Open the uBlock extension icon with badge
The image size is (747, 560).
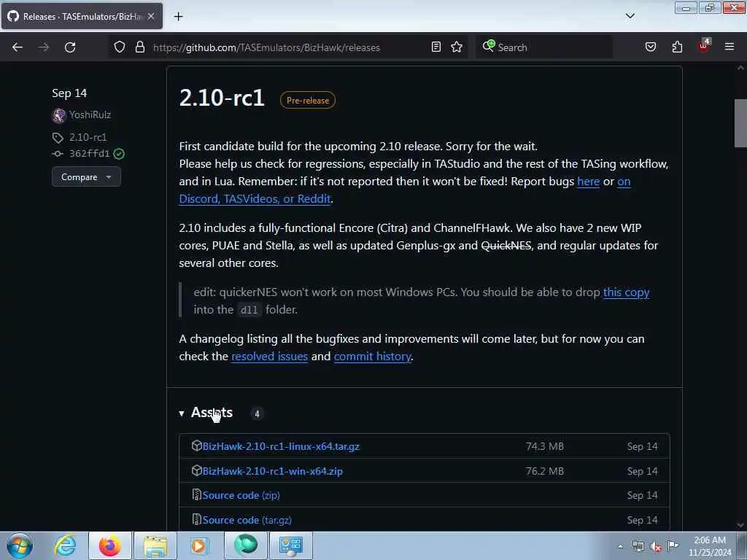pos(704,46)
